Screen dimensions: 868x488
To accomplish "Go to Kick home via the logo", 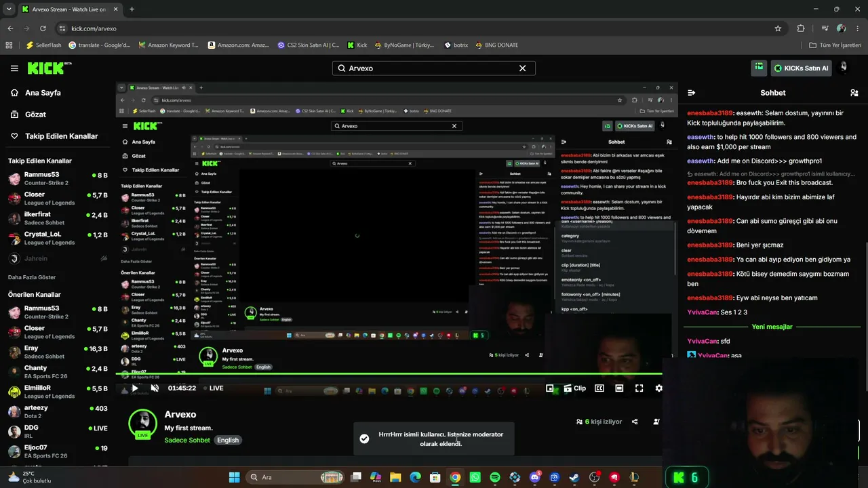I will (49, 68).
